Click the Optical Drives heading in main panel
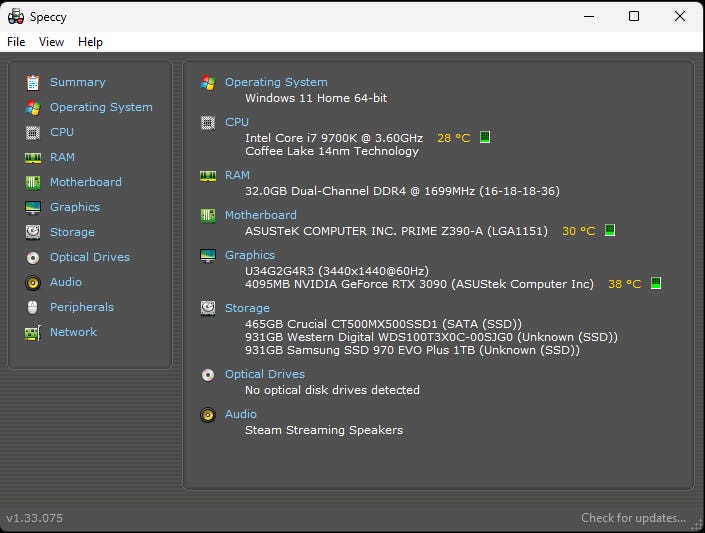The image size is (705, 533). 265,374
